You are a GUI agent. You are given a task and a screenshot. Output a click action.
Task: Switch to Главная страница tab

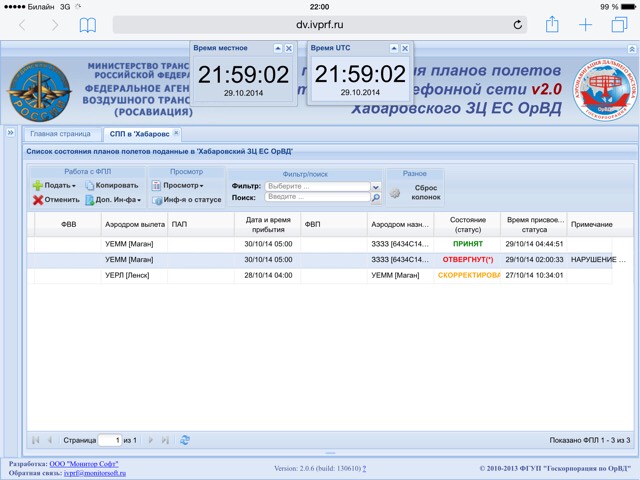pyautogui.click(x=60, y=134)
